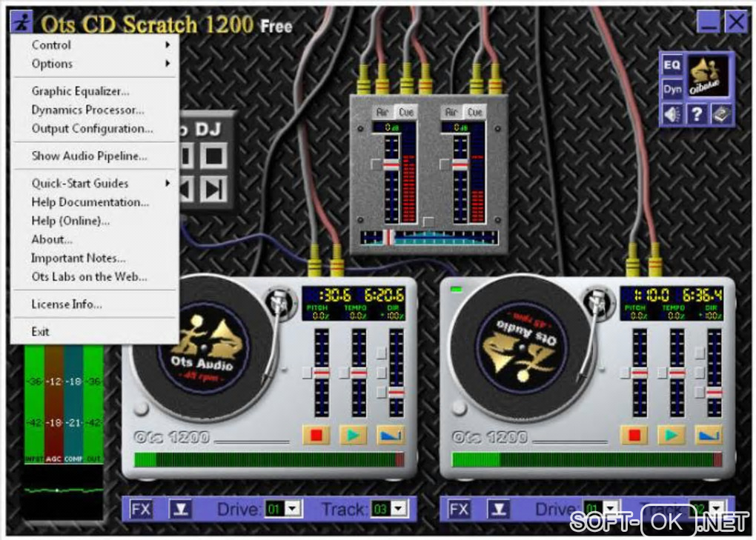Click left mixer channel fader reset square

point(376,164)
